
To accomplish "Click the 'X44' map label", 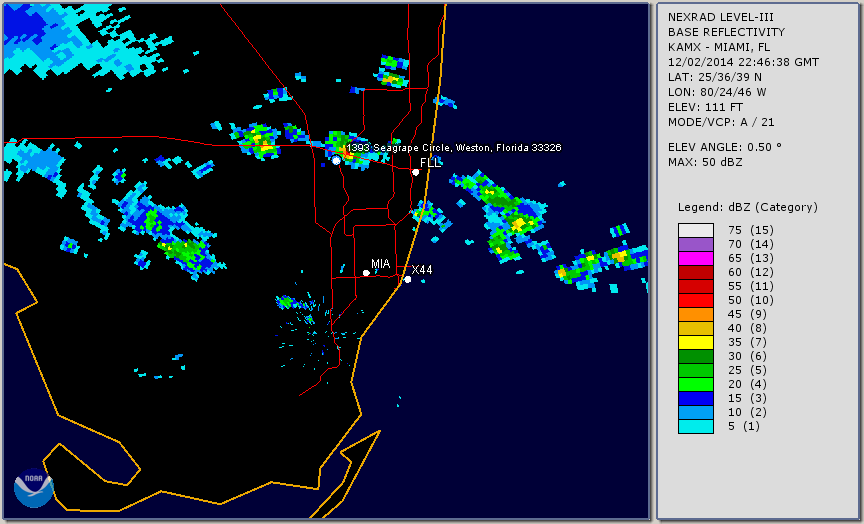I will click(422, 269).
